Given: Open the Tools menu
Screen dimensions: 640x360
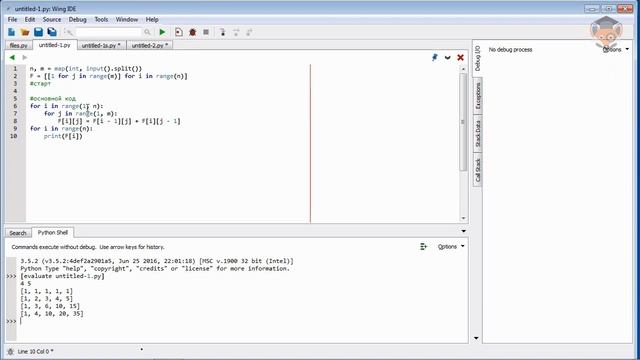Looking at the screenshot, I should pos(101,19).
